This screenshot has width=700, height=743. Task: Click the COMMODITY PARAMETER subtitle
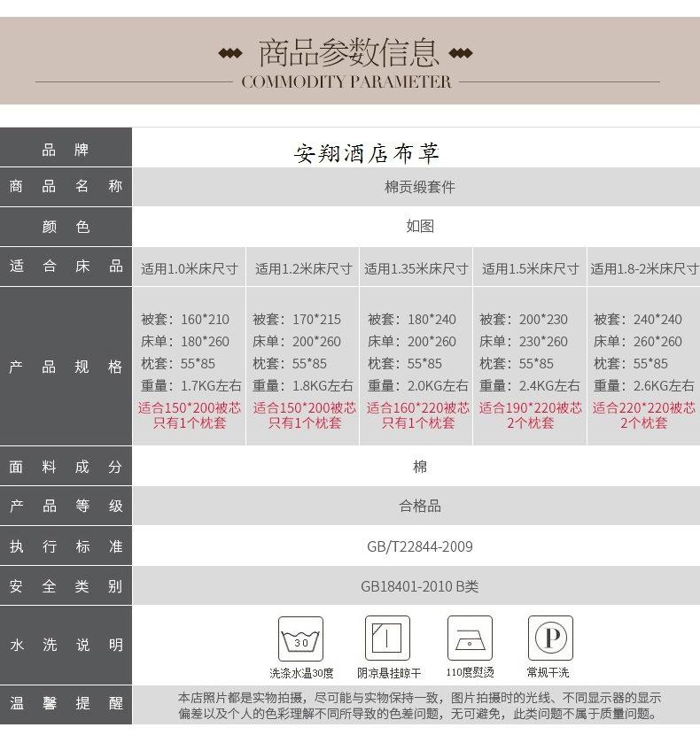point(346,82)
